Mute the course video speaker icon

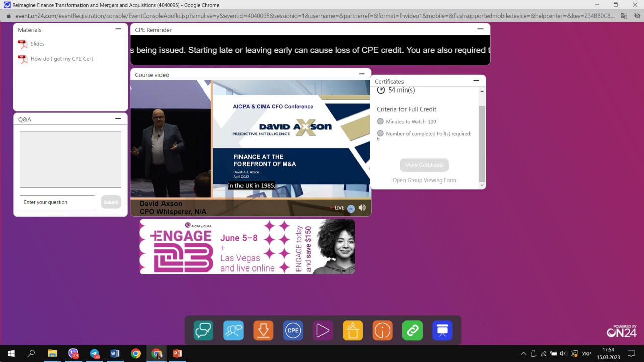(x=362, y=208)
